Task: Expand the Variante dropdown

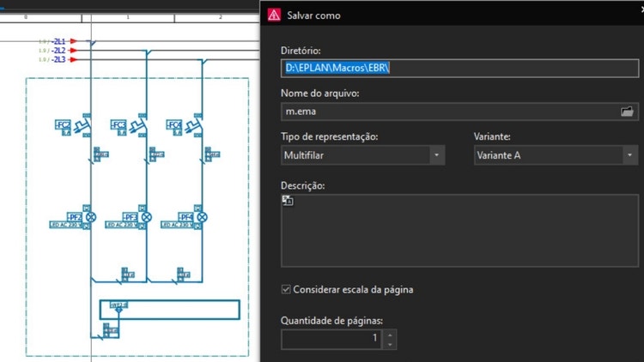Action: [630, 155]
